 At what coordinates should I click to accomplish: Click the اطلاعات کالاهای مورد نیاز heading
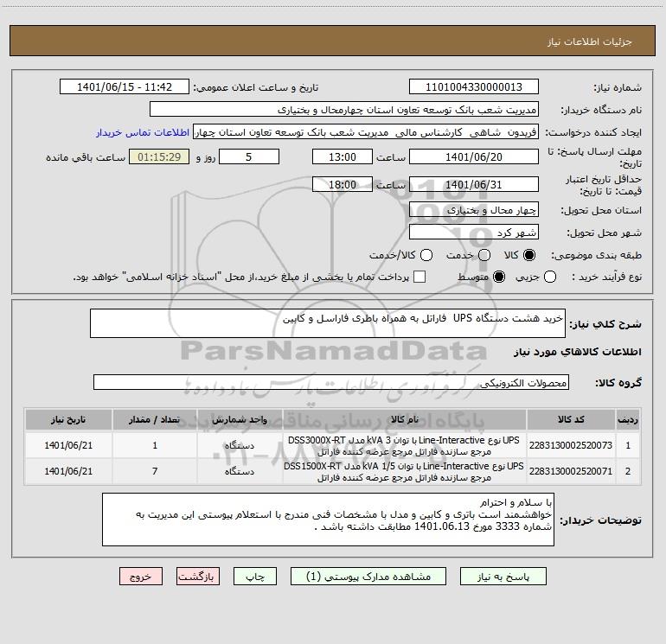click(x=577, y=352)
